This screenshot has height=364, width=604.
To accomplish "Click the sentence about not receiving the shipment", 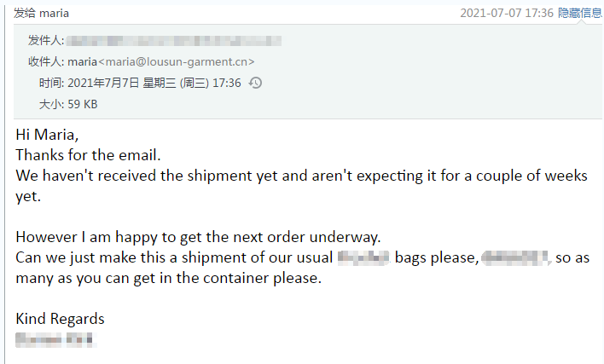I will [x=301, y=186].
